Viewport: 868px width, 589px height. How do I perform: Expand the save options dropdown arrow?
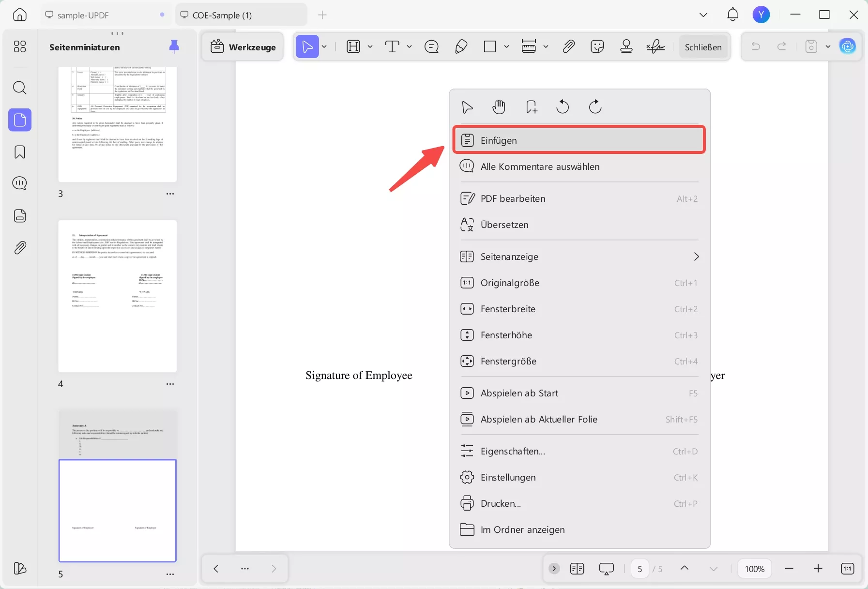coord(828,46)
